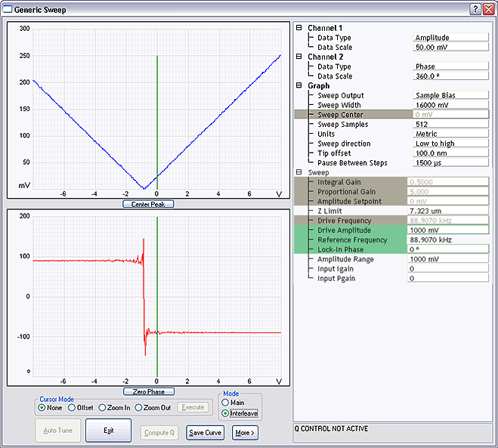
Task: Click the Center Peak button
Action: [148, 204]
